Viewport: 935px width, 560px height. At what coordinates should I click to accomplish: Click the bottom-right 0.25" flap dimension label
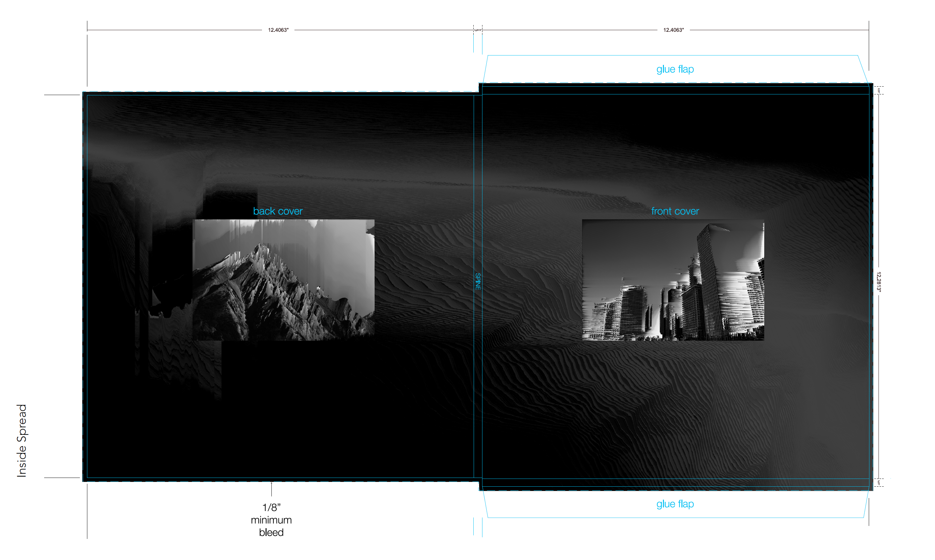pyautogui.click(x=879, y=482)
